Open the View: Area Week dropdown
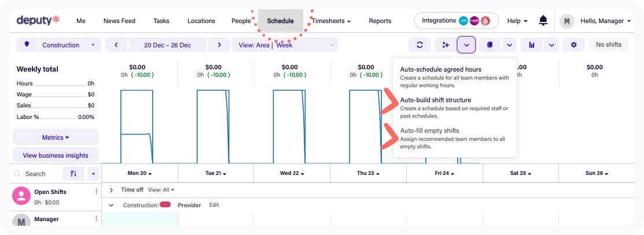This screenshot has height=235, width=644. coord(285,45)
